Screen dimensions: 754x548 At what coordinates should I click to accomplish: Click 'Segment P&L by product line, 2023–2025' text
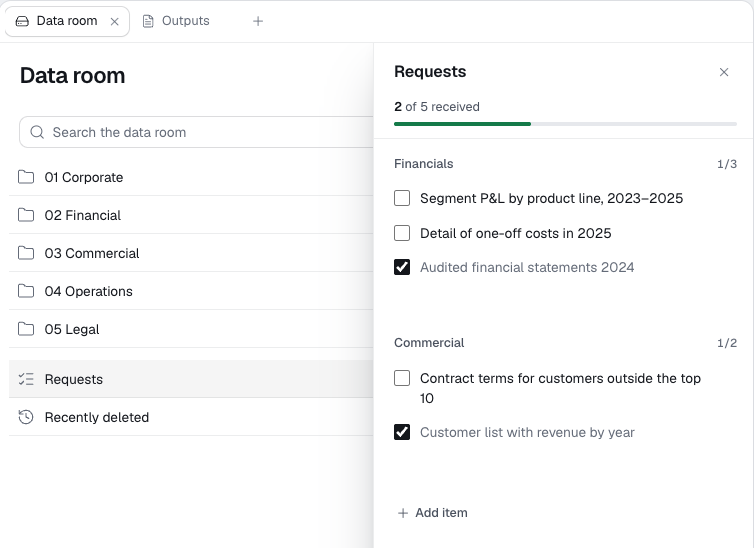tap(552, 199)
